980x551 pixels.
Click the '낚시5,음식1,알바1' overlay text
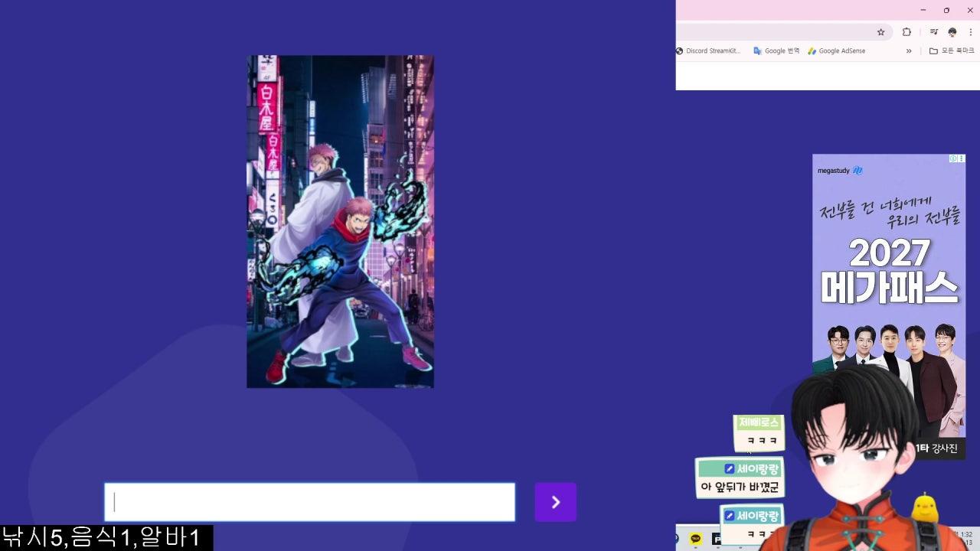pos(102,537)
